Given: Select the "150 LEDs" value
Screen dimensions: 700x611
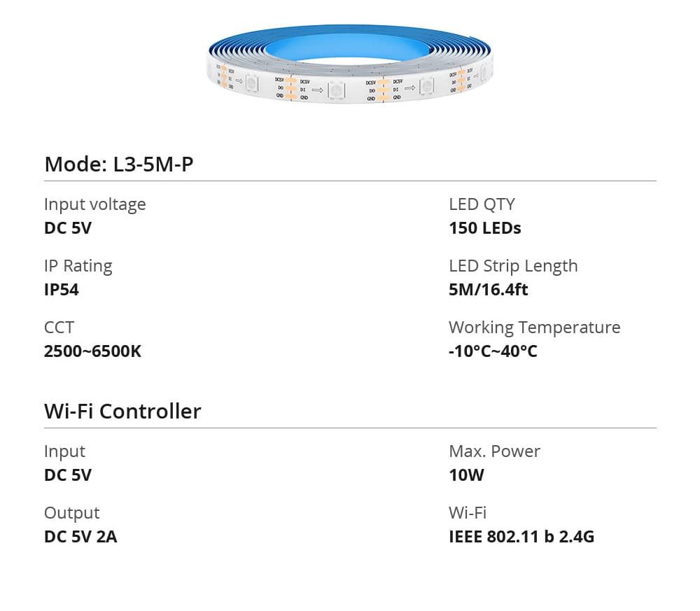Looking at the screenshot, I should [484, 228].
